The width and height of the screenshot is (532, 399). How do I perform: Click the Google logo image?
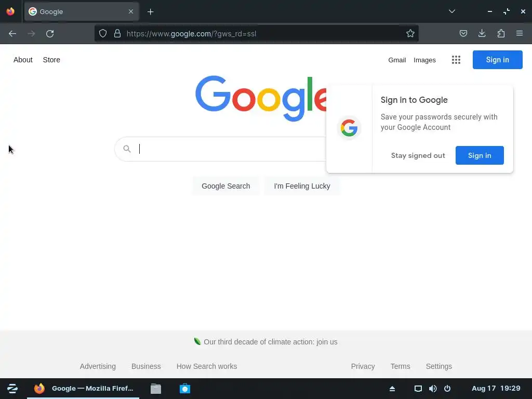(x=261, y=98)
